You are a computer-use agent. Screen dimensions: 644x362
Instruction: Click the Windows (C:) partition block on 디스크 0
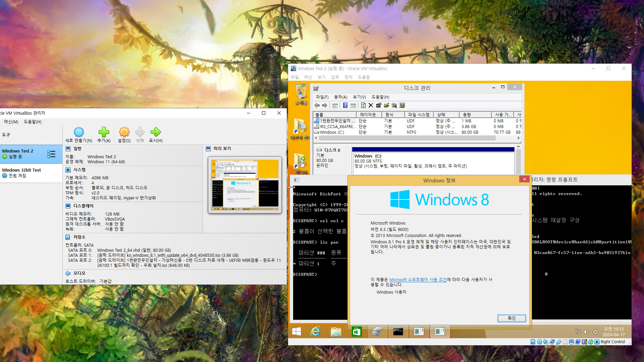click(x=433, y=161)
